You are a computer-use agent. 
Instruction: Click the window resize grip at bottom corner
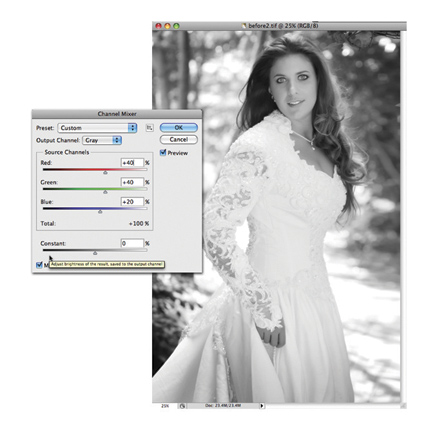click(x=403, y=405)
